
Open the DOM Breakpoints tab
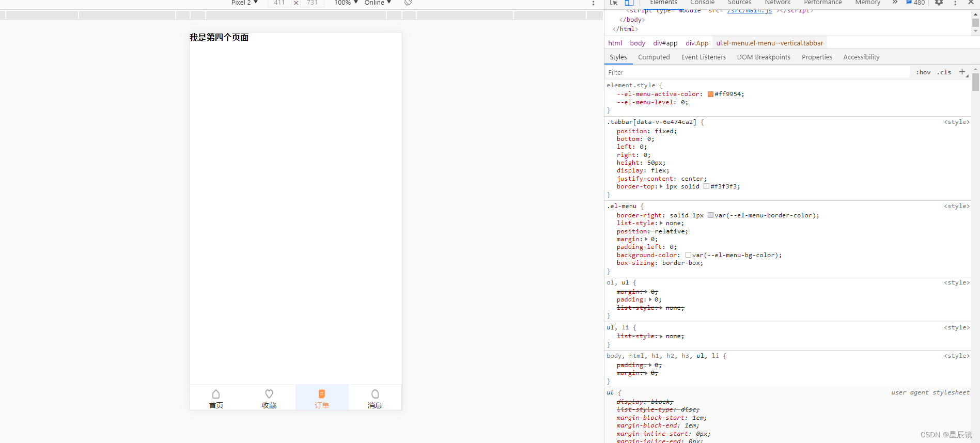[x=764, y=57]
